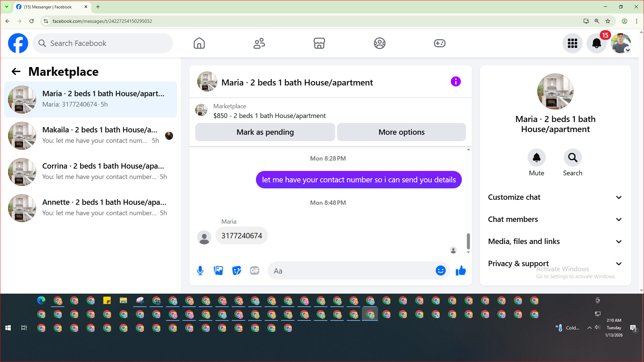Mute this conversation with the bell
Viewport: 644px width, 362px height.
[536, 158]
